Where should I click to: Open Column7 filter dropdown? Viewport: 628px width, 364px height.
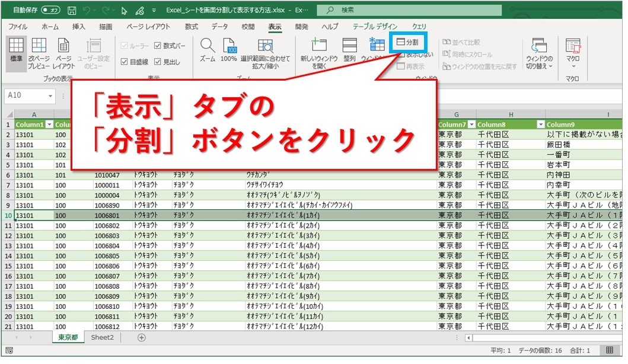[471, 124]
